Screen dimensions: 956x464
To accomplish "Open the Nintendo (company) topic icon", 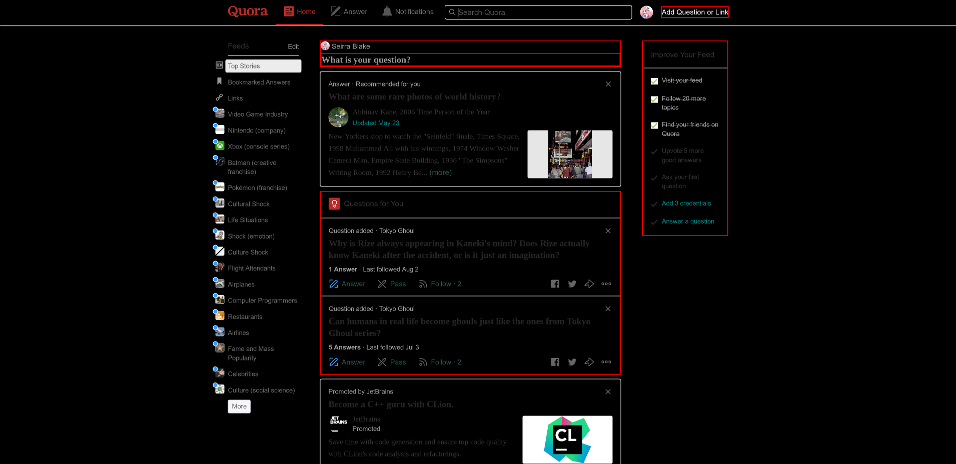I will pyautogui.click(x=219, y=129).
